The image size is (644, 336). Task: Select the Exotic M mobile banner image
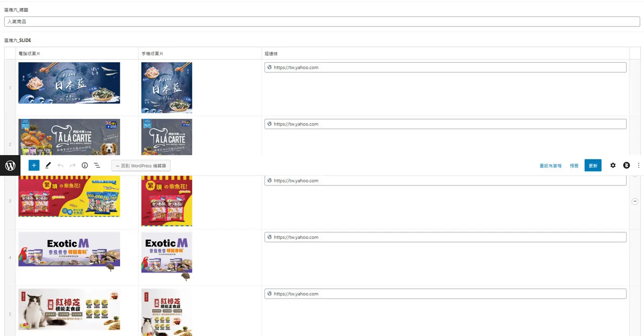pyautogui.click(x=167, y=256)
